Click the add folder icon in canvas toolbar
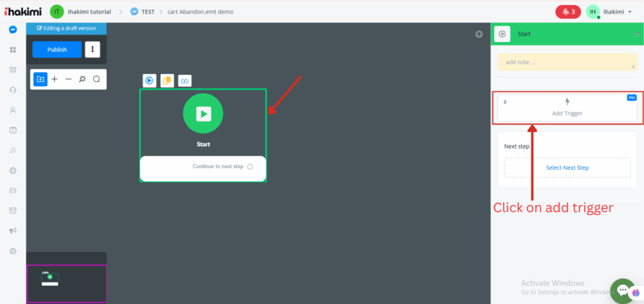This screenshot has height=304, width=644. pyautogui.click(x=40, y=79)
